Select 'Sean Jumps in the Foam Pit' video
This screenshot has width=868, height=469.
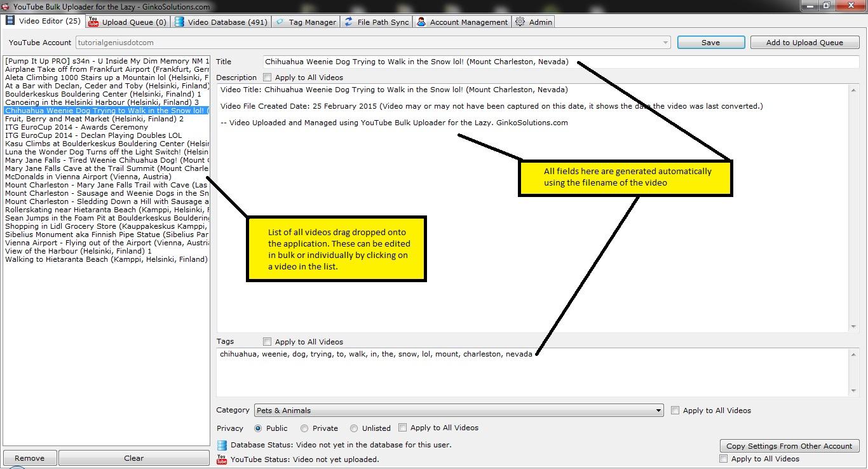pos(107,218)
